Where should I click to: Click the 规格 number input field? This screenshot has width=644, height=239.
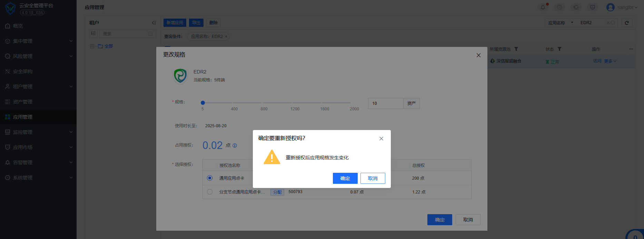coord(385,103)
